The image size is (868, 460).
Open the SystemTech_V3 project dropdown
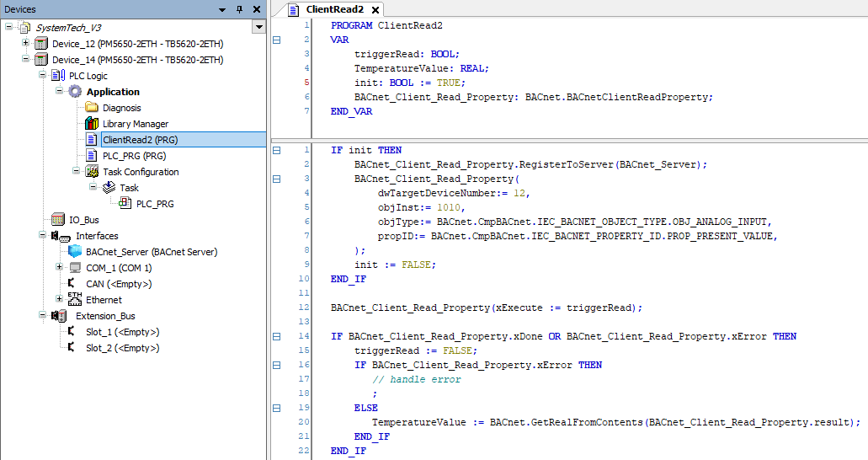point(258,27)
